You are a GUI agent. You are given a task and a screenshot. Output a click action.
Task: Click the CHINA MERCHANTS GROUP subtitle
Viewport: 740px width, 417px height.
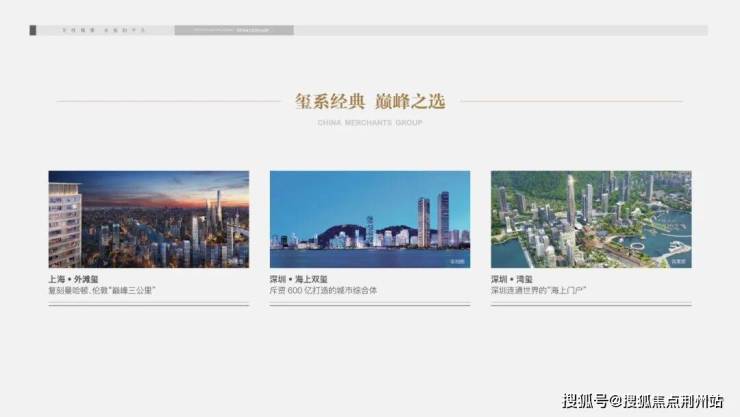point(370,123)
